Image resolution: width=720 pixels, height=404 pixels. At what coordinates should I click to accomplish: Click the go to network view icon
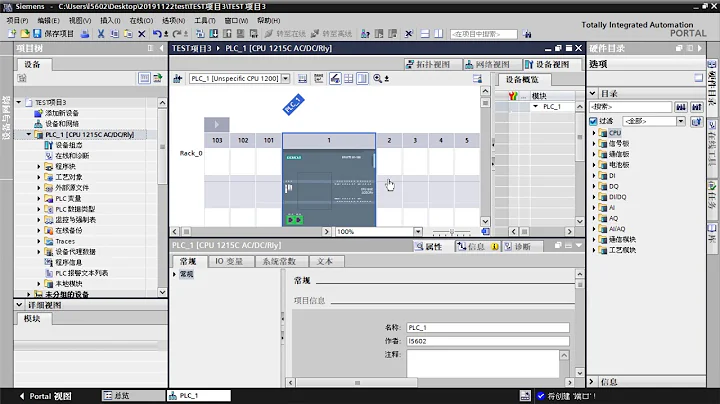(x=178, y=79)
